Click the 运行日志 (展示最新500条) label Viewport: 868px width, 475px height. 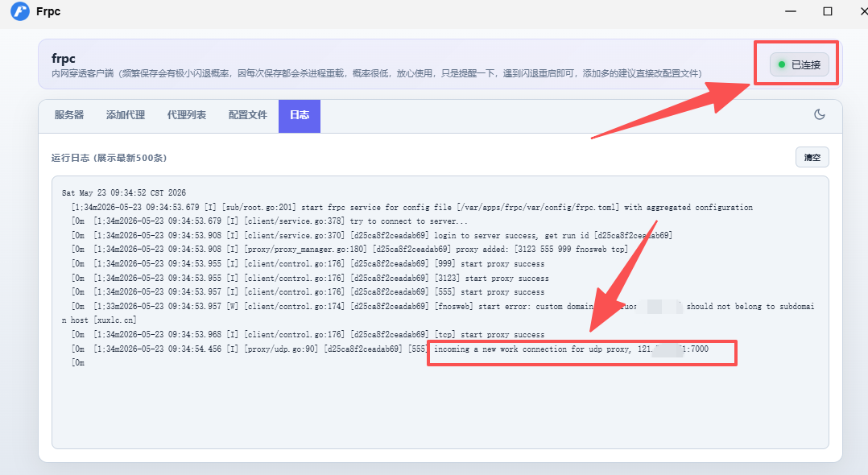click(x=109, y=158)
